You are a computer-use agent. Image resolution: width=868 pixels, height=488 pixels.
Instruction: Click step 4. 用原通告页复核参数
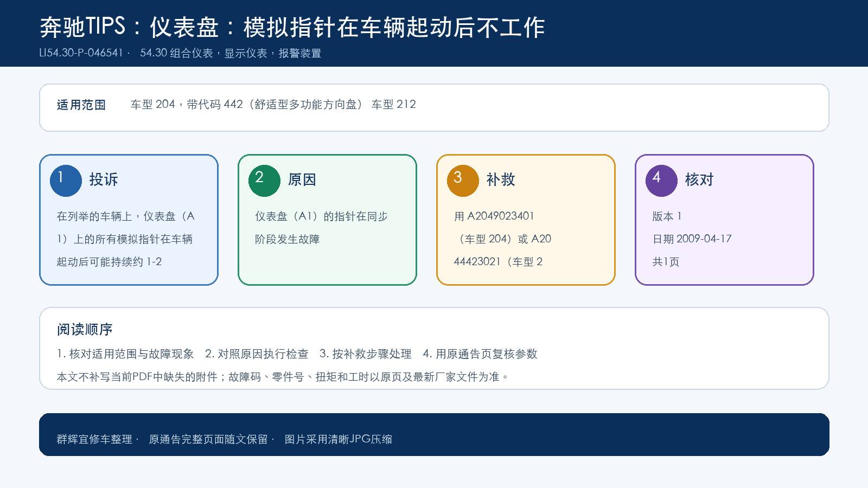[x=480, y=354]
